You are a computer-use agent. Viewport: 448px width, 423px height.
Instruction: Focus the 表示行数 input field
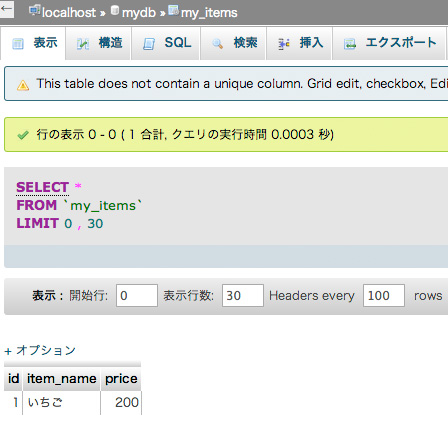[x=243, y=295]
